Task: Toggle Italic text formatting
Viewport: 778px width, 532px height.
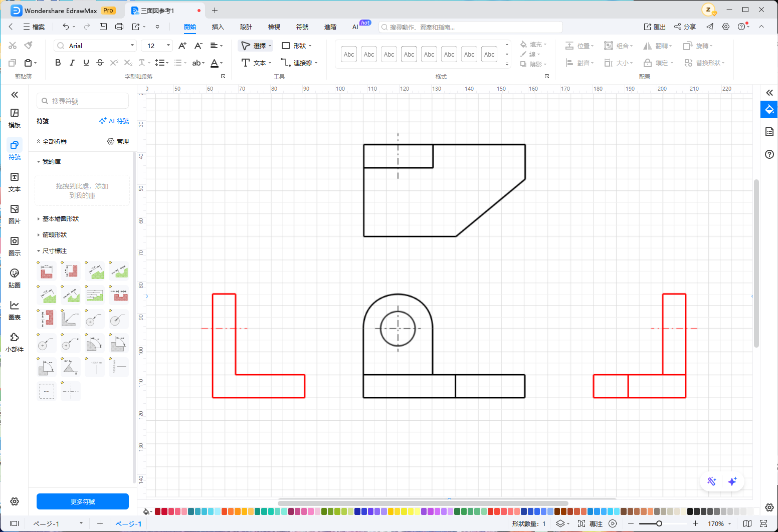Action: click(72, 63)
